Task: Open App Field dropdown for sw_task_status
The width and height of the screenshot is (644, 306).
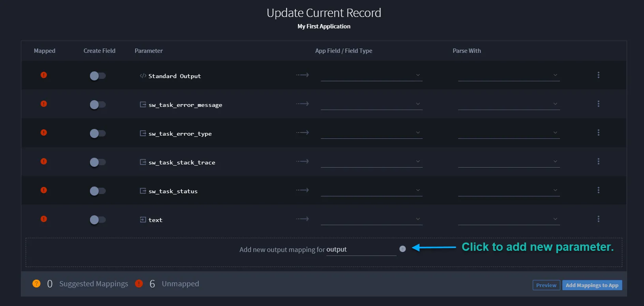Action: tap(372, 190)
